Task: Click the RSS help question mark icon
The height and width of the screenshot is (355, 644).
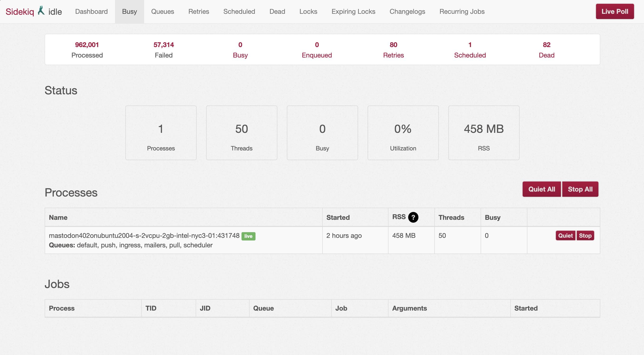Action: click(413, 217)
